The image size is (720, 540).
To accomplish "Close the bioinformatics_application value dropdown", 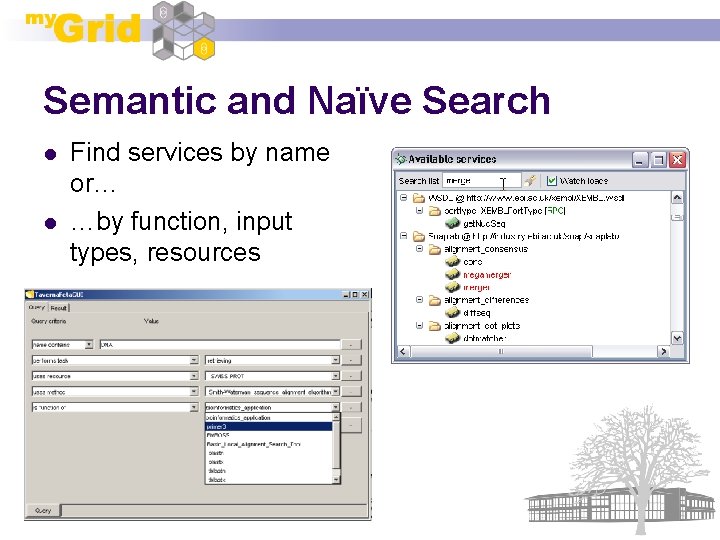I will 336,407.
